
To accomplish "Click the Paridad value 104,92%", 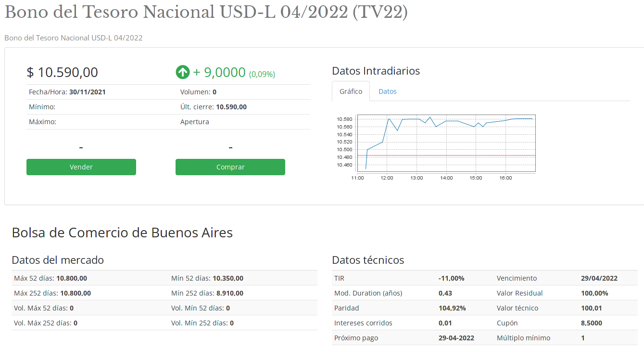I will (452, 308).
